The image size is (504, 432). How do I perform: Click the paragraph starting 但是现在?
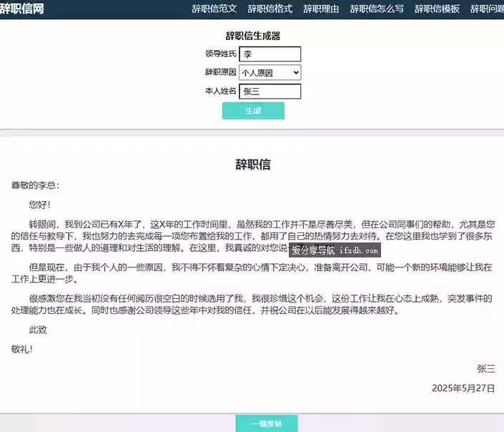(x=252, y=273)
